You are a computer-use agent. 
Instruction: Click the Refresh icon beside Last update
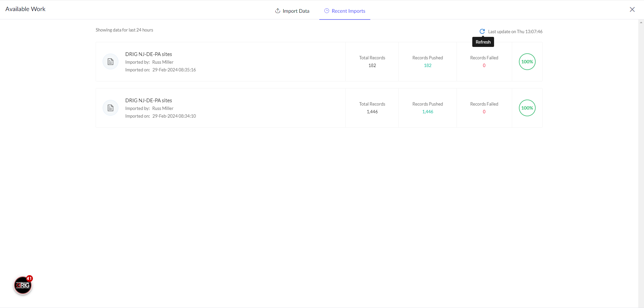pos(482,32)
